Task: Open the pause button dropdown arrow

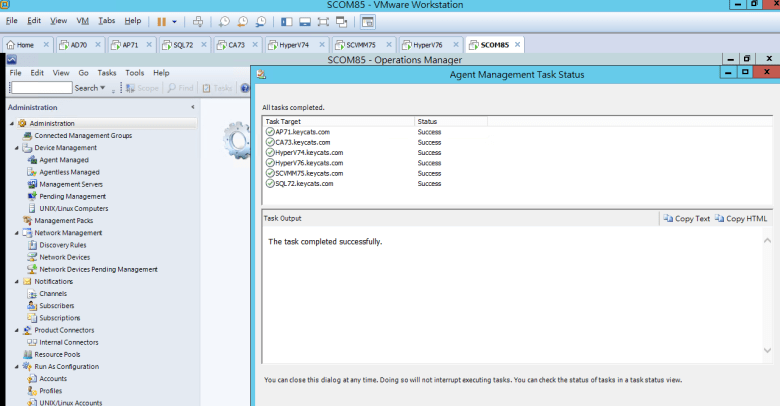Action: click(175, 21)
